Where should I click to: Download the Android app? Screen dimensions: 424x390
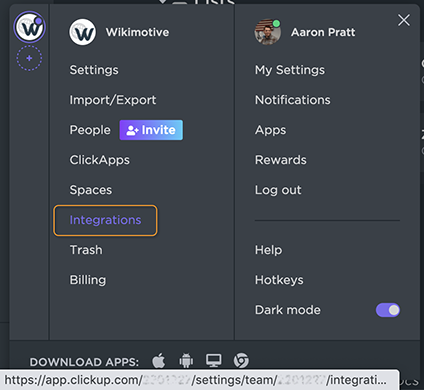pos(186,361)
